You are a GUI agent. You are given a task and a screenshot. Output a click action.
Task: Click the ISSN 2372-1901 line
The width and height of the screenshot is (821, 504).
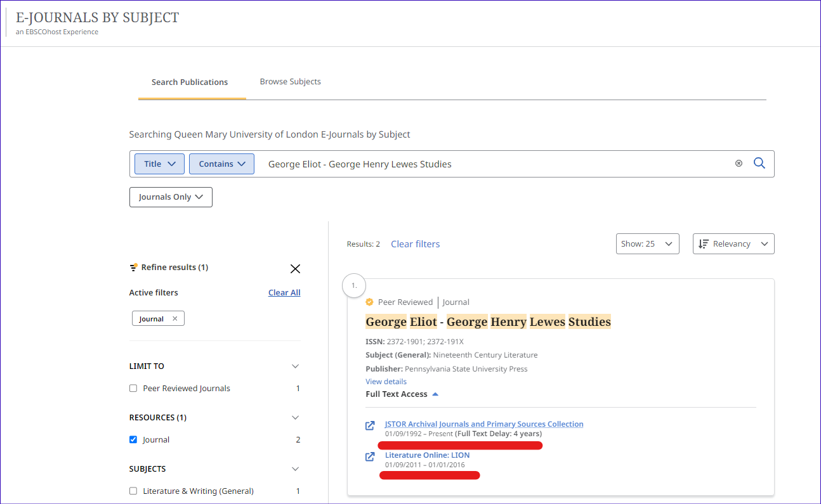coord(414,341)
